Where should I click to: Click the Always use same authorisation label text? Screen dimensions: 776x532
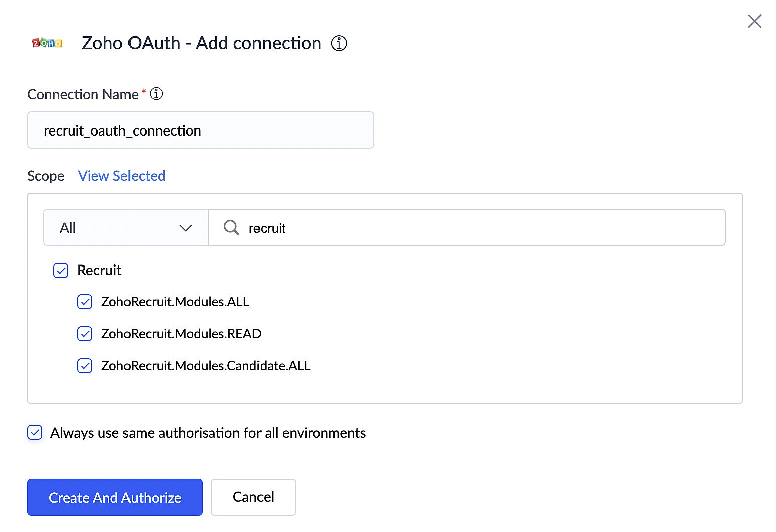point(208,433)
